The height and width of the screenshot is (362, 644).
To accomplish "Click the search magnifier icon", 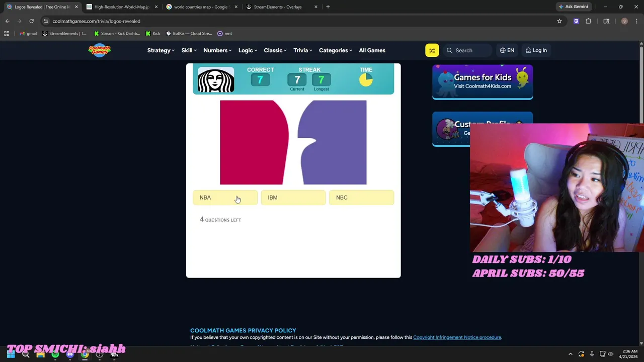I will pos(449,50).
